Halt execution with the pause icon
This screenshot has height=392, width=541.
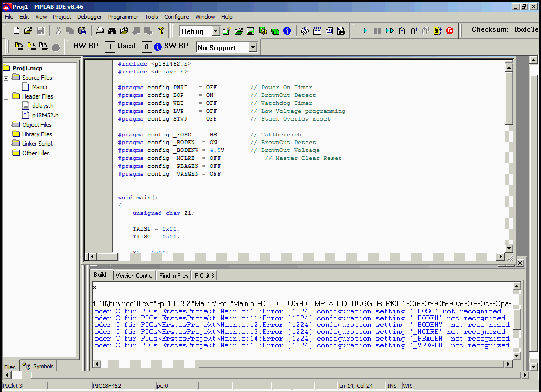[x=377, y=31]
